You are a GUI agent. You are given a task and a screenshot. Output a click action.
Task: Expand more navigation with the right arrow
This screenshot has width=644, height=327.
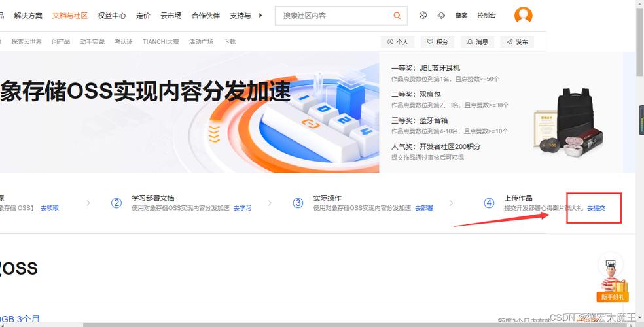(260, 16)
